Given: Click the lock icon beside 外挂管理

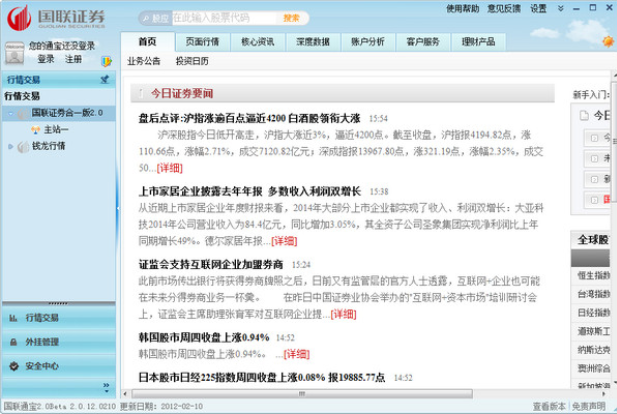Looking at the screenshot, I should (x=13, y=342).
